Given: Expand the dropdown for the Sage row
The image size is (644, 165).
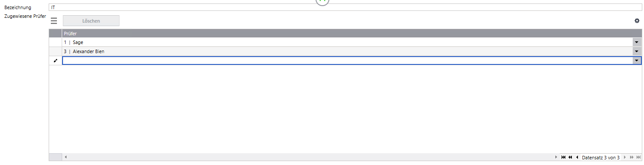Looking at the screenshot, I should click(637, 42).
